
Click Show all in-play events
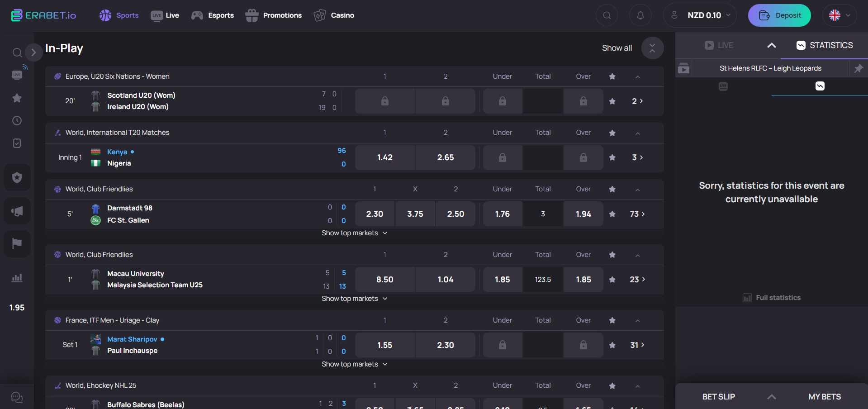click(x=617, y=48)
